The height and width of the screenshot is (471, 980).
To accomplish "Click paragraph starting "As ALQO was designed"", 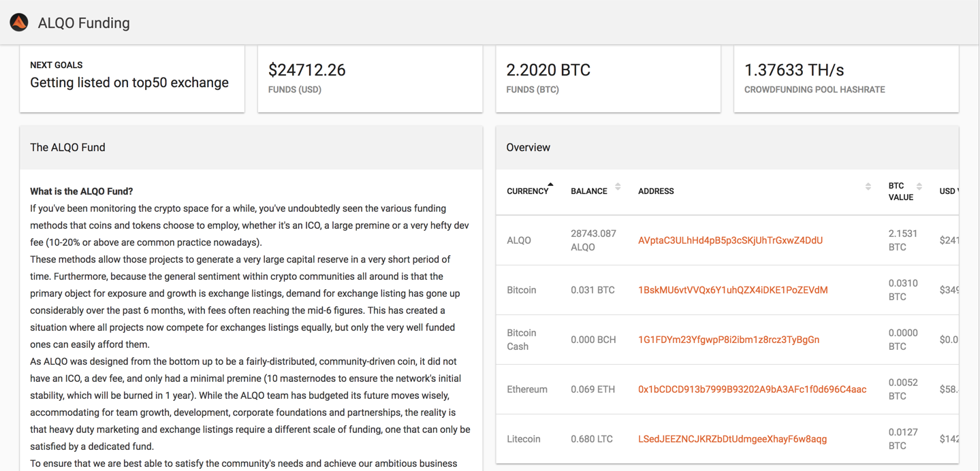I will pos(250,404).
